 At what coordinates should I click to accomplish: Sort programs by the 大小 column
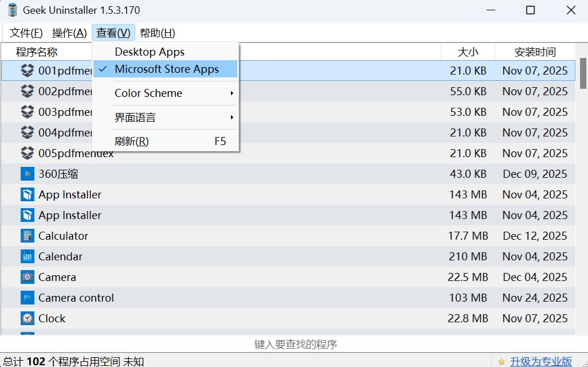point(468,52)
